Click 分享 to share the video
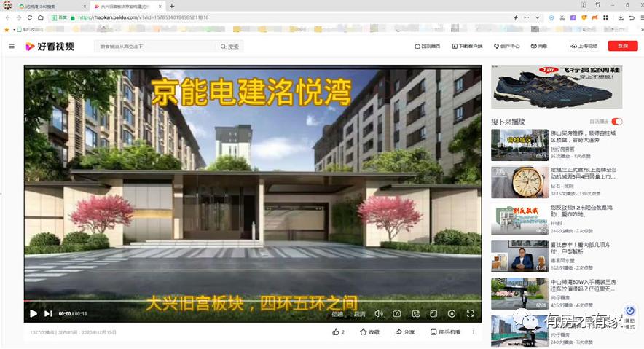 click(405, 332)
